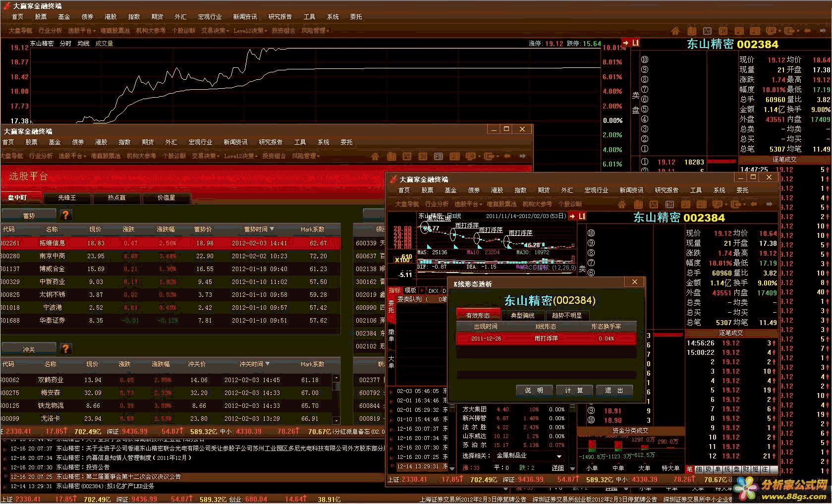Open the 风险管理 dropdown in the back window

coord(315,31)
